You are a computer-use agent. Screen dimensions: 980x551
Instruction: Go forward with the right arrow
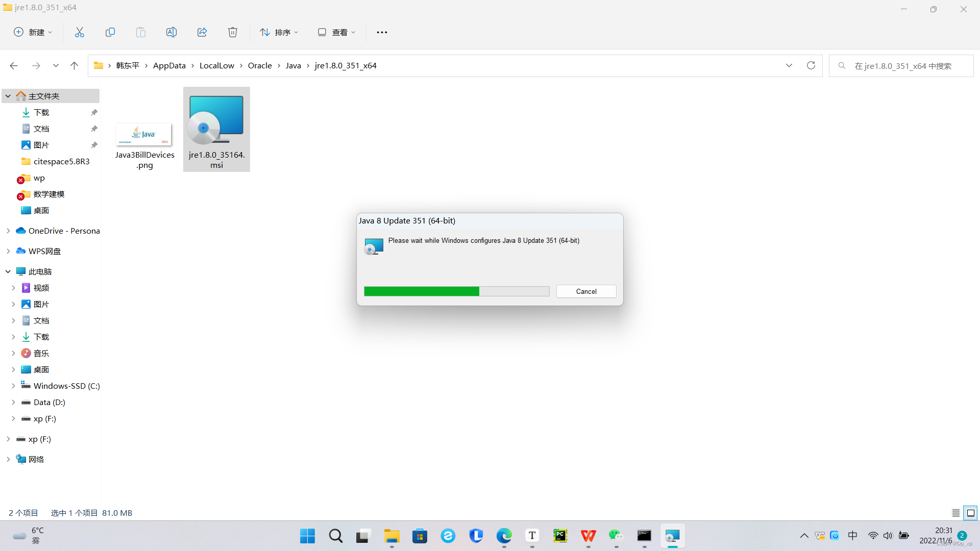[x=36, y=66]
